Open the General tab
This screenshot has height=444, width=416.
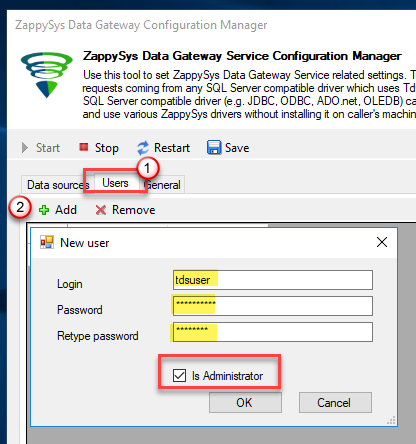(163, 185)
